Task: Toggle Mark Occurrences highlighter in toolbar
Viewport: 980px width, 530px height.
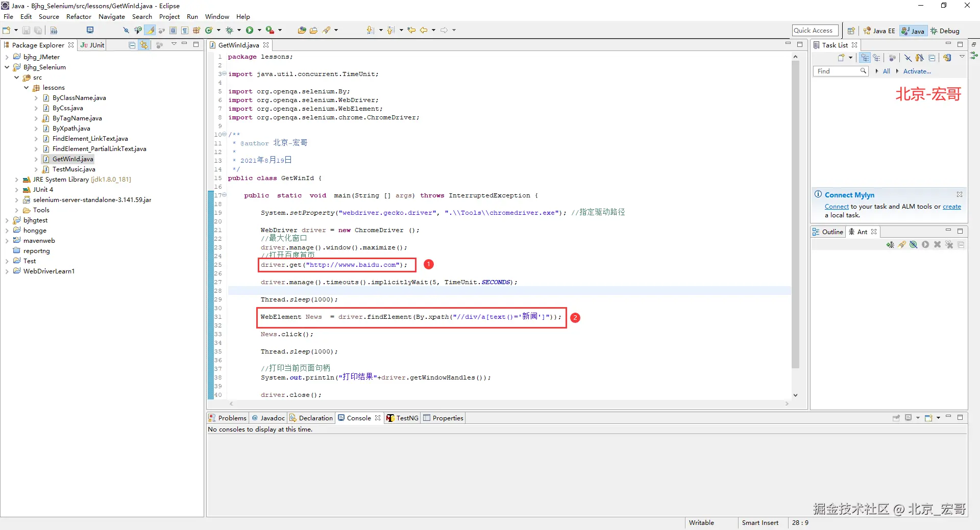Action: [151, 31]
